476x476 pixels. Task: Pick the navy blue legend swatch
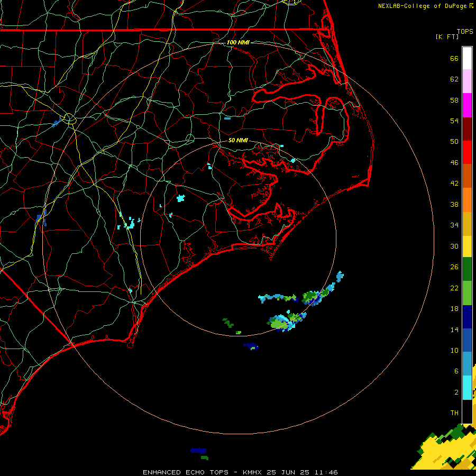pyautogui.click(x=467, y=317)
